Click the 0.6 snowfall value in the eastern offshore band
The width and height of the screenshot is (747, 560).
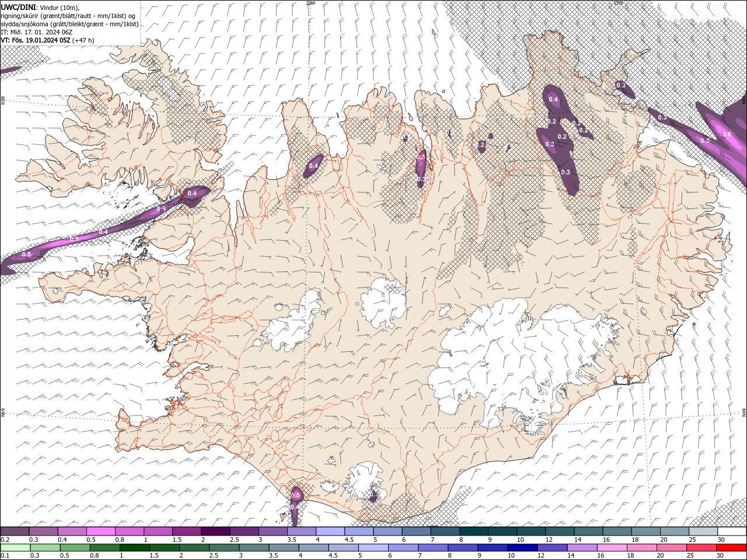click(x=727, y=134)
